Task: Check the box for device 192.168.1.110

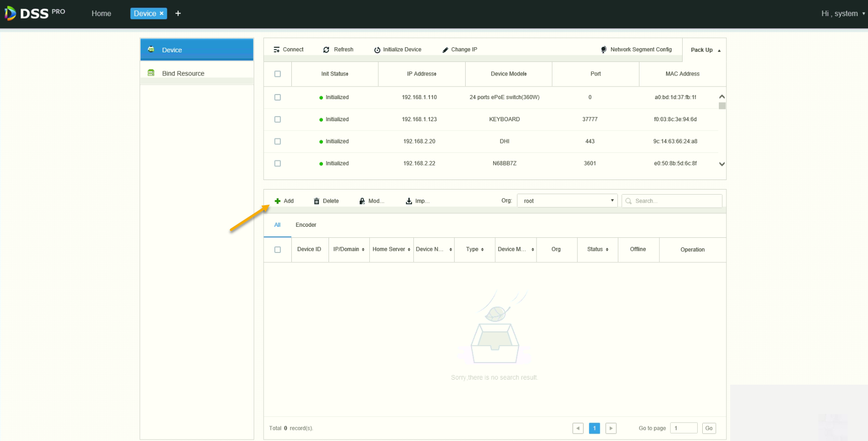Action: (x=277, y=98)
